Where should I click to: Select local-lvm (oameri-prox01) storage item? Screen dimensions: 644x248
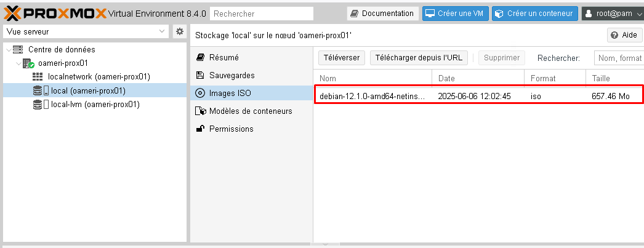[x=95, y=105]
